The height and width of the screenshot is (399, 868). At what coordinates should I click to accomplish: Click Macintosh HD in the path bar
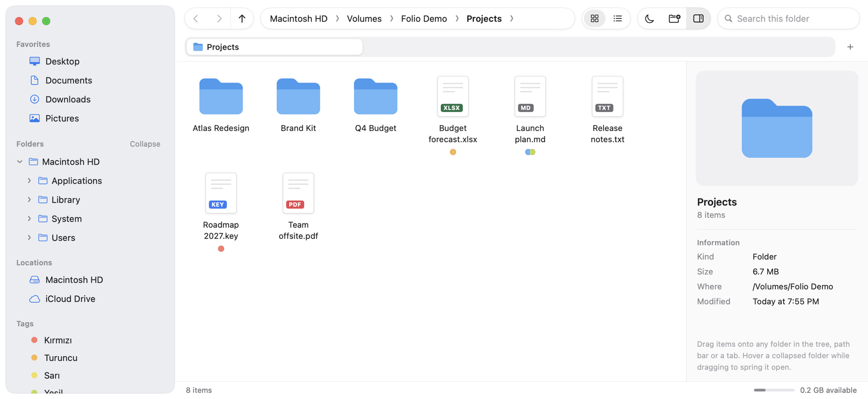tap(298, 19)
